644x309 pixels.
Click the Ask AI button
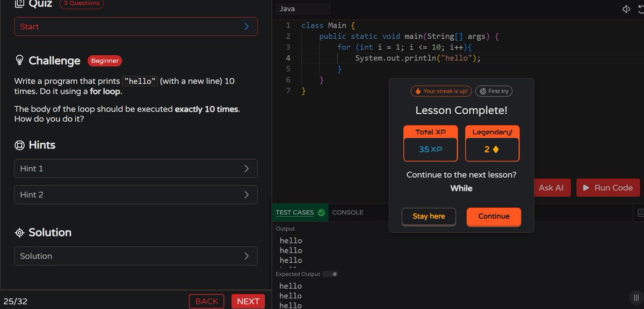click(x=551, y=188)
